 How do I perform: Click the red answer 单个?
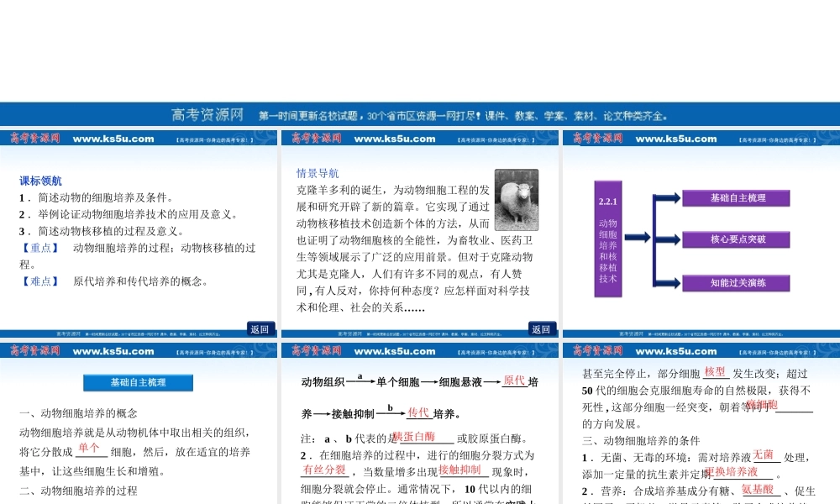pyautogui.click(x=89, y=449)
